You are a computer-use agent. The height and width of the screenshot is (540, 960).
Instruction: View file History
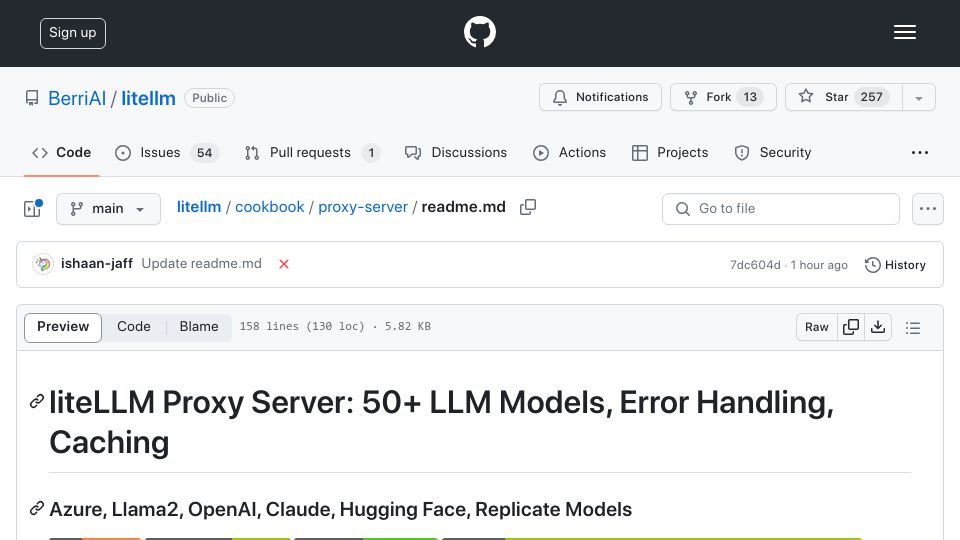click(895, 265)
